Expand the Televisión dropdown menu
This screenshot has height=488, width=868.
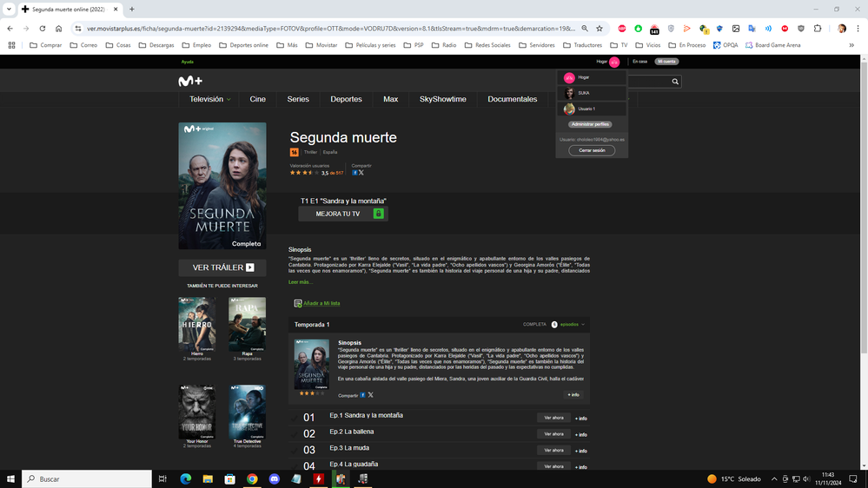click(210, 99)
